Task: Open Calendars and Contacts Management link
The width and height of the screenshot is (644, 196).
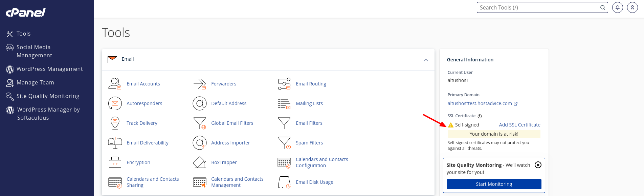Action: pyautogui.click(x=237, y=182)
